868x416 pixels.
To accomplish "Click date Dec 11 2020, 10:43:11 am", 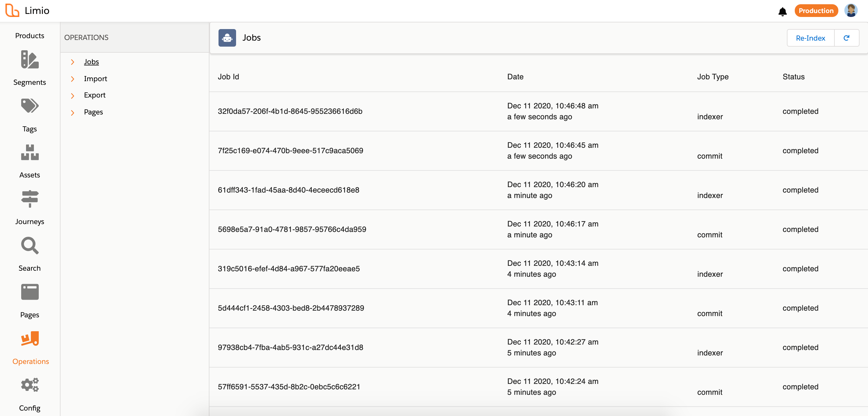I will click(552, 302).
